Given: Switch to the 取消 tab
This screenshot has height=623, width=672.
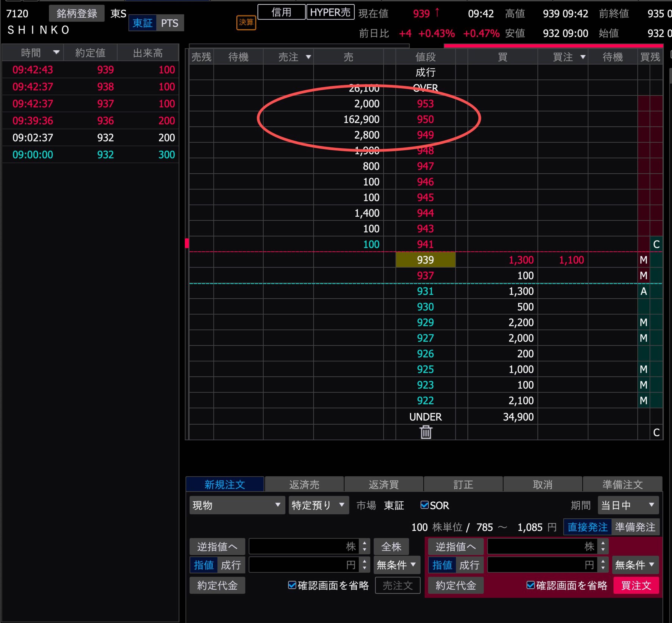Looking at the screenshot, I should pos(543,485).
